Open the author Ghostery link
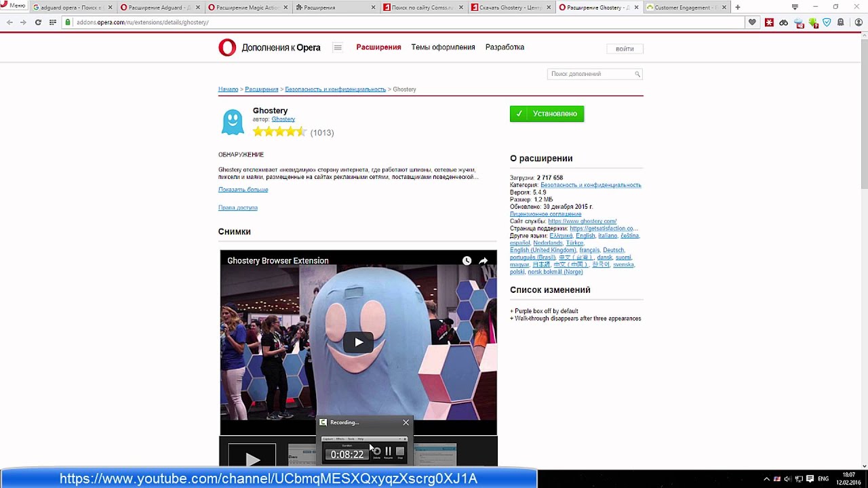 pyautogui.click(x=283, y=119)
